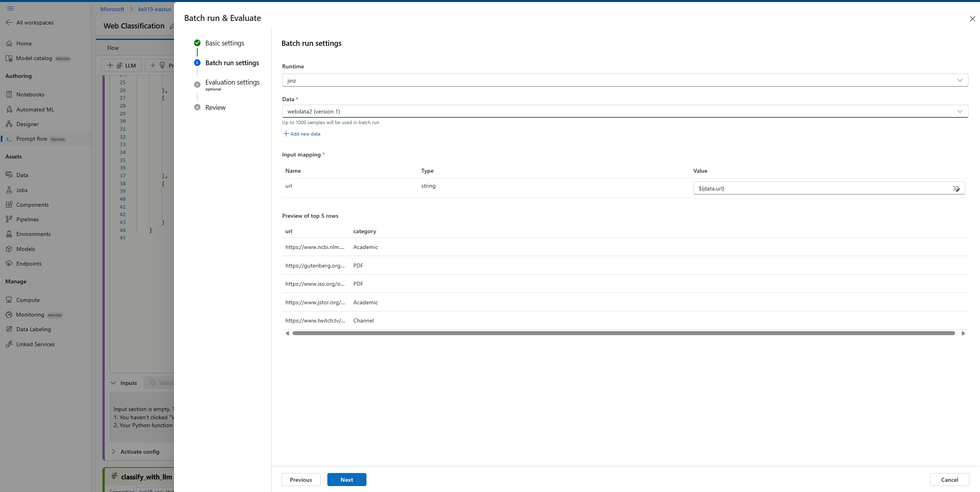Click edit icon in url value field
The height and width of the screenshot is (492, 980).
[956, 189]
